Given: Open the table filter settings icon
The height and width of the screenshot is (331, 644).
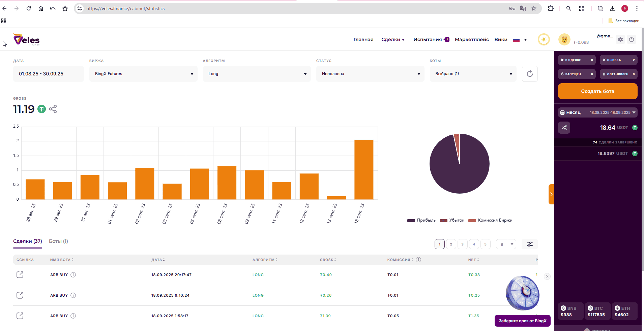Looking at the screenshot, I should pos(529,244).
